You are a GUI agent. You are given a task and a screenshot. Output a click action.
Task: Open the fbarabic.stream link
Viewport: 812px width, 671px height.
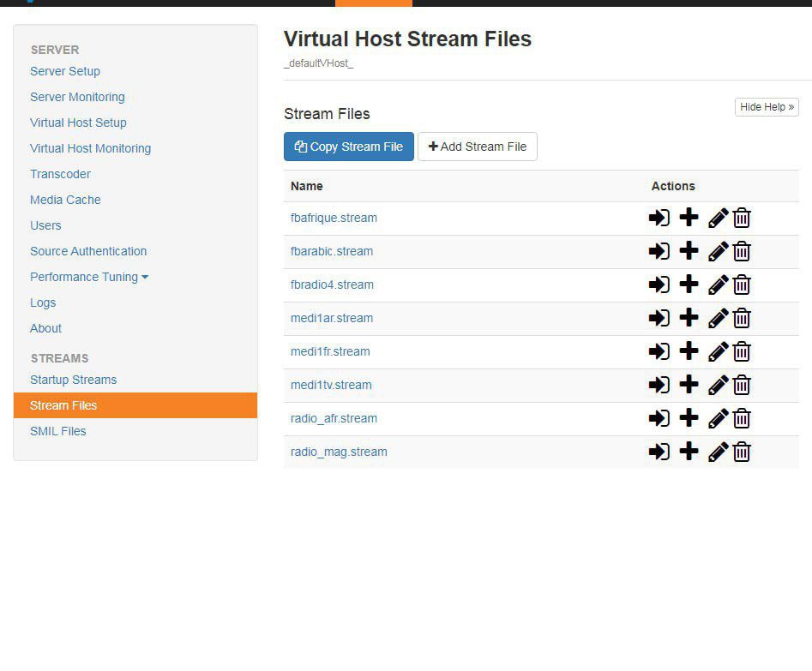[332, 252]
